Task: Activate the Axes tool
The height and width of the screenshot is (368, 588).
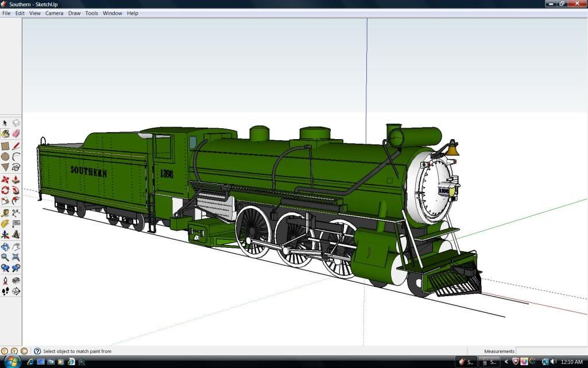Action: click(5, 235)
